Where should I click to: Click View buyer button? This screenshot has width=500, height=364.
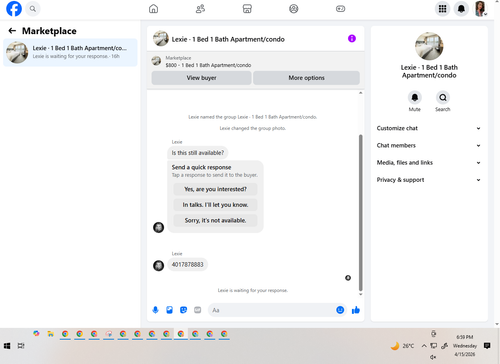point(201,78)
